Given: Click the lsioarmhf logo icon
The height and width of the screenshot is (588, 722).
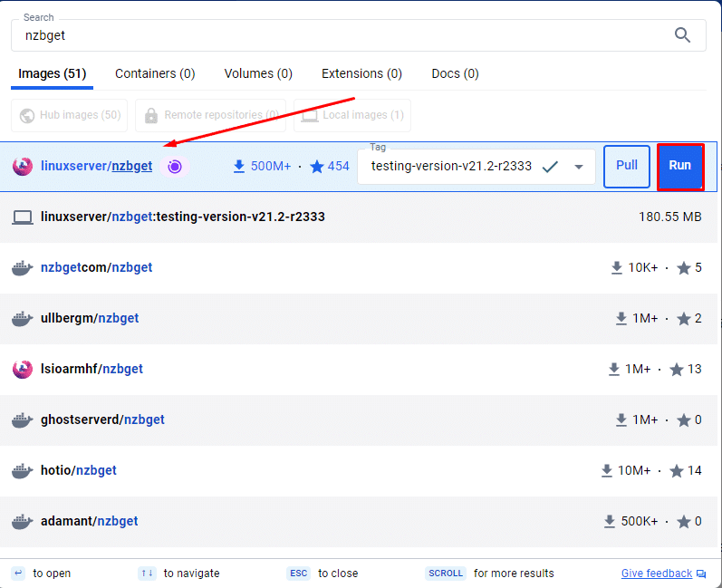Looking at the screenshot, I should tap(23, 370).
